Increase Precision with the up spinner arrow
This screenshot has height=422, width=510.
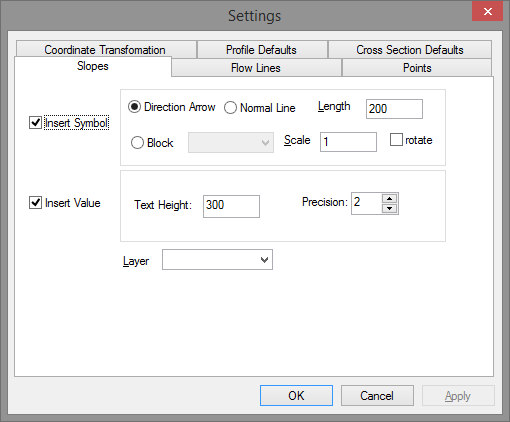tap(389, 199)
